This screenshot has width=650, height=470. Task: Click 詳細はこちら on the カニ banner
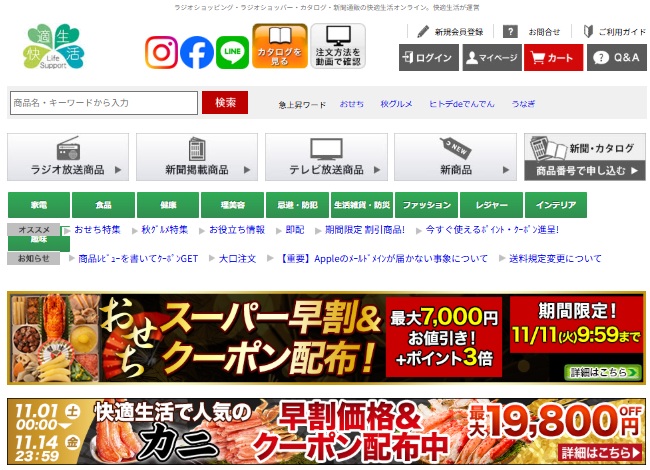click(601, 453)
